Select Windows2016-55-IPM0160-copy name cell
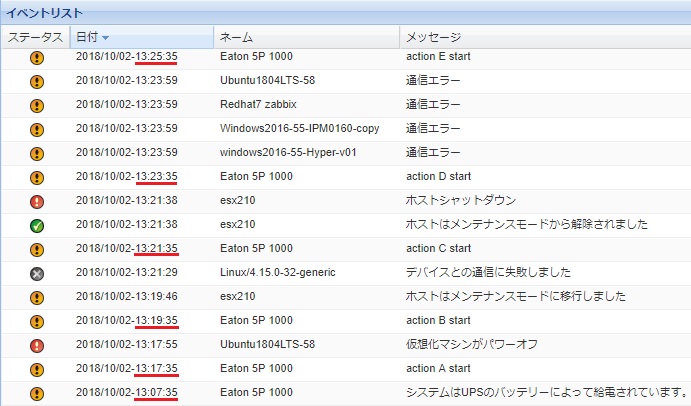 tap(293, 128)
